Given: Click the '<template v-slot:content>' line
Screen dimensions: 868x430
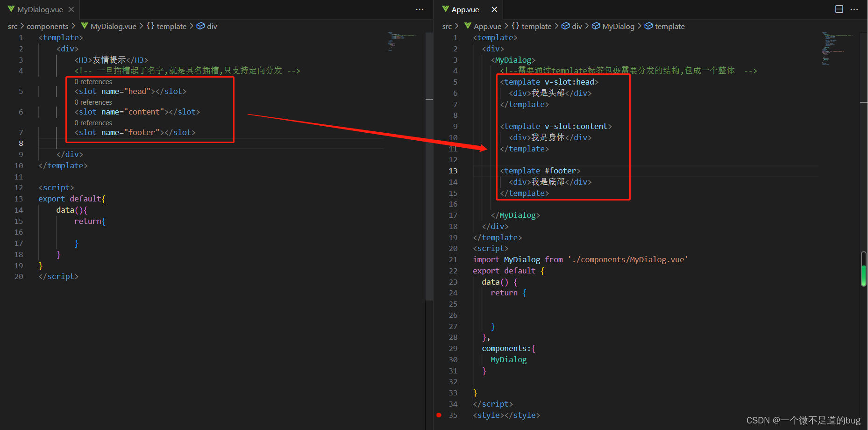Looking at the screenshot, I should pyautogui.click(x=556, y=127).
